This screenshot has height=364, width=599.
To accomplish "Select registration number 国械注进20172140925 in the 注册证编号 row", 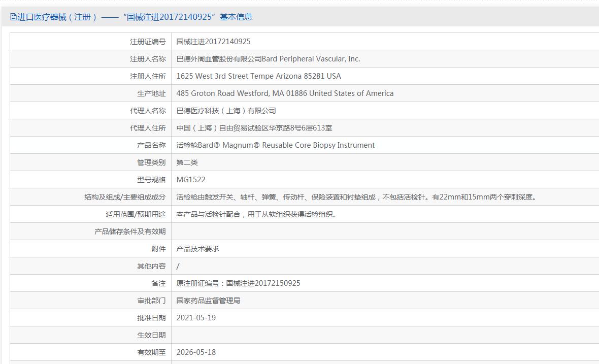I will [213, 42].
